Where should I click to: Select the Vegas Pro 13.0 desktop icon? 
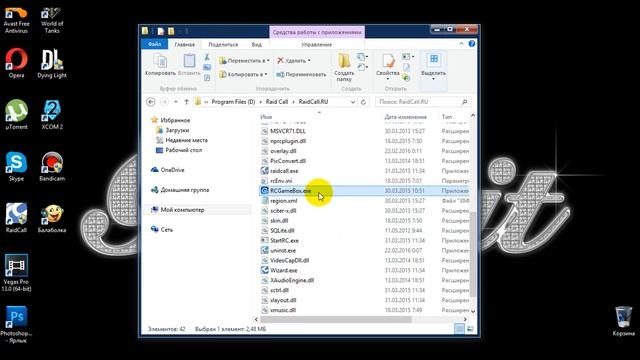click(x=16, y=273)
